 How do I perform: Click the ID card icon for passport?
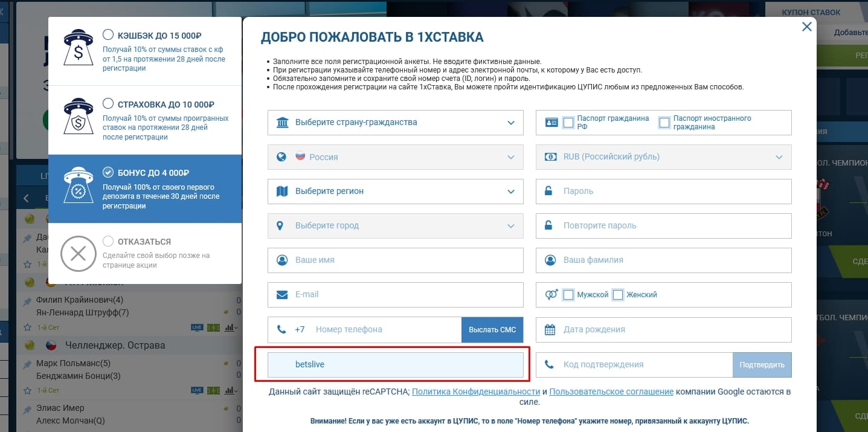tap(552, 123)
